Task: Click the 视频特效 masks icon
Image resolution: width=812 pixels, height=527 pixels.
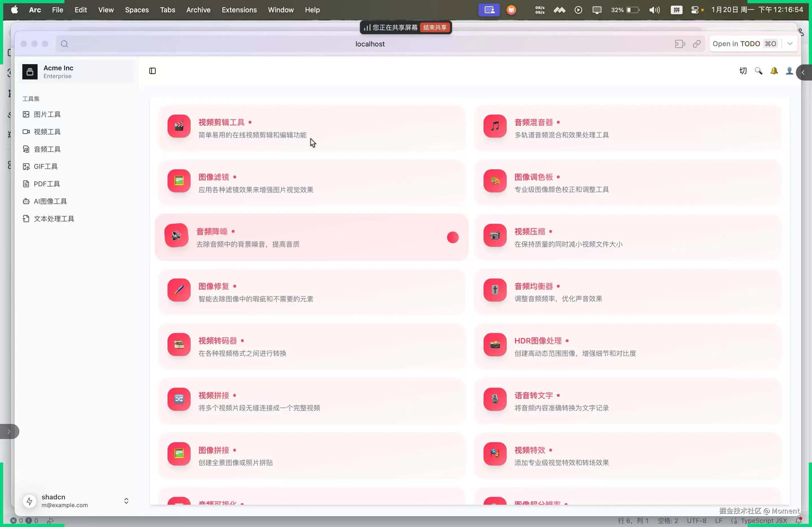Action: tap(495, 454)
